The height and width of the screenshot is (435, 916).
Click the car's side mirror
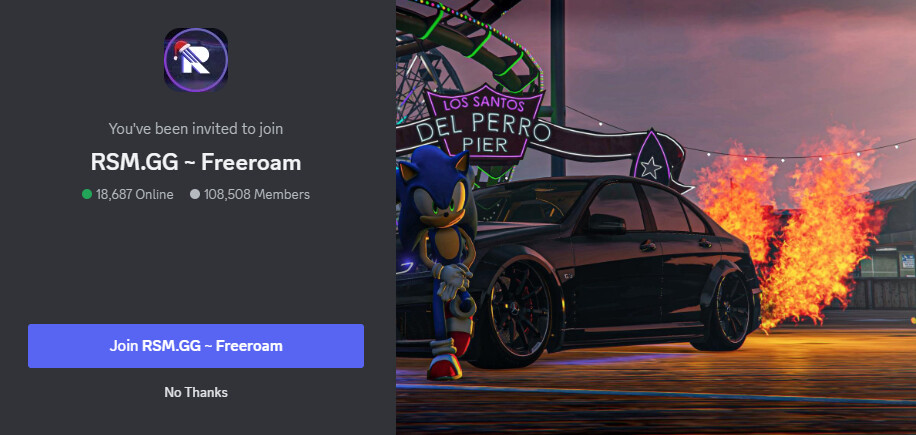[x=604, y=223]
